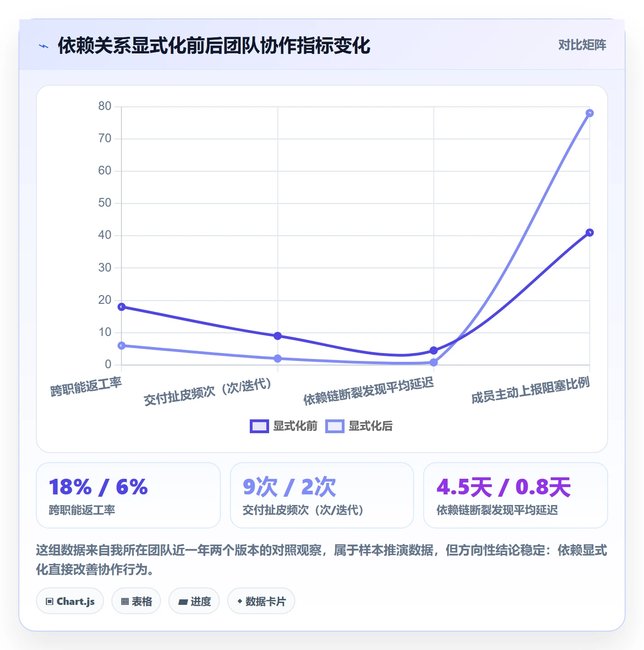Click the 显式化后 point at 交付扯皮频次
The width and height of the screenshot is (644, 650).
pos(277,359)
